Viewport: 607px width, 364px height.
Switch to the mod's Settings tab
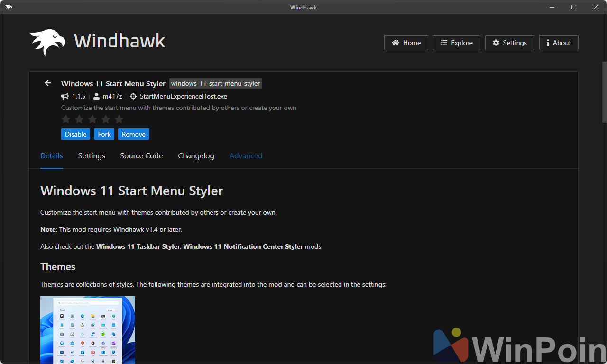pyautogui.click(x=92, y=156)
